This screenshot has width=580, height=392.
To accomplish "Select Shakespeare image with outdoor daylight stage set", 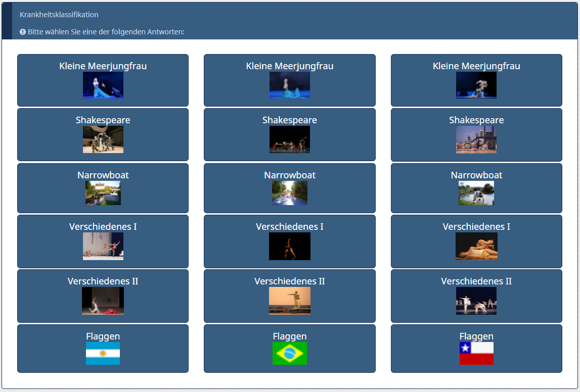I will coord(476,139).
